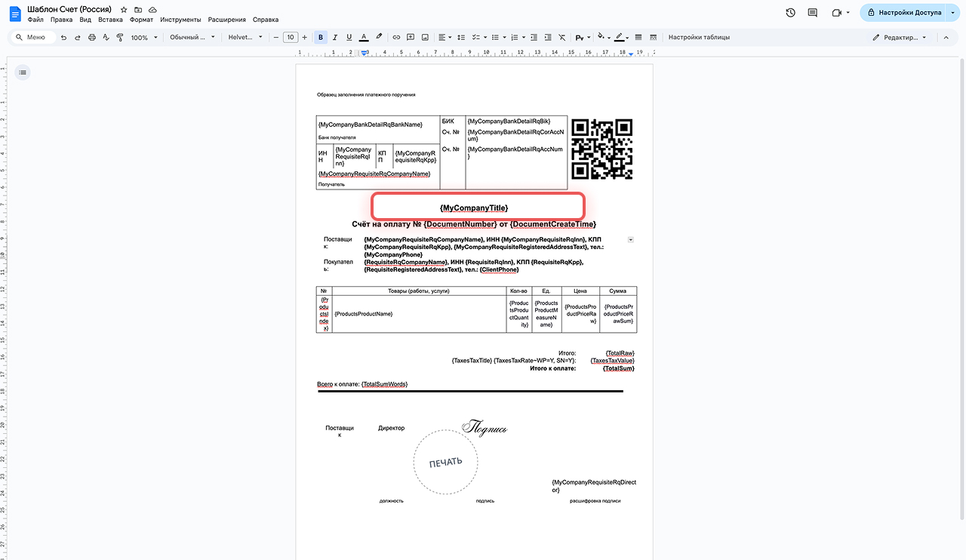Redo the last action
Viewport: 966px width, 560px height.
tap(77, 37)
